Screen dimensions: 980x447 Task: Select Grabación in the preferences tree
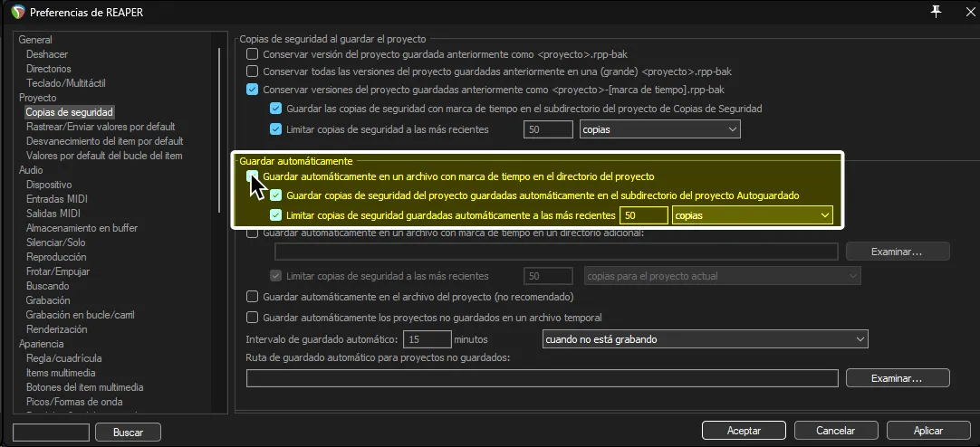point(48,300)
